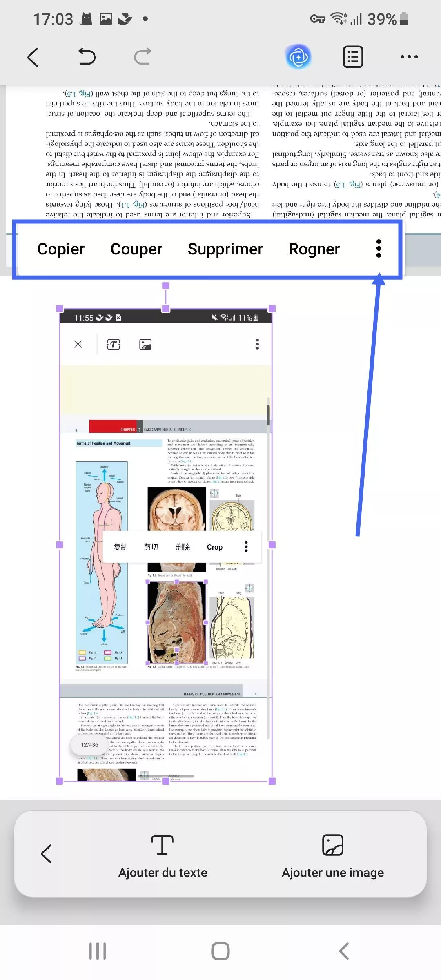Select Supprimer in the context menu
Image resolution: width=441 pixels, height=980 pixels.
225,249
